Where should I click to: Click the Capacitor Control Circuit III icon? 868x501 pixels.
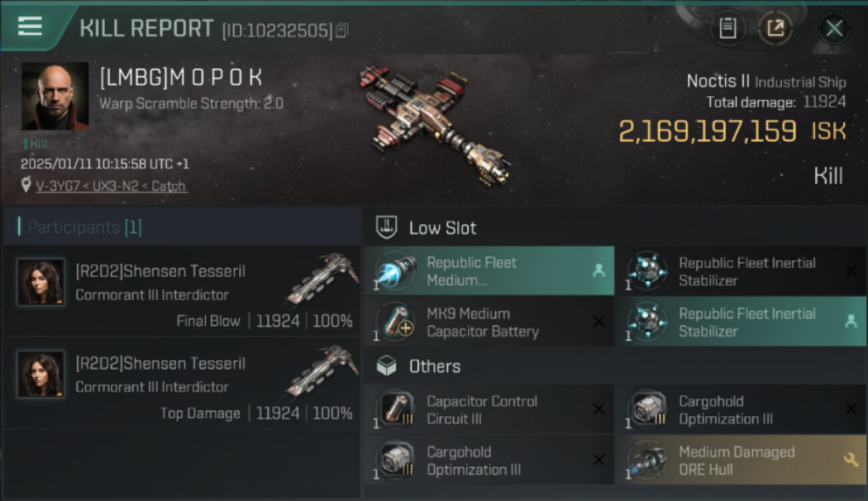(x=395, y=409)
